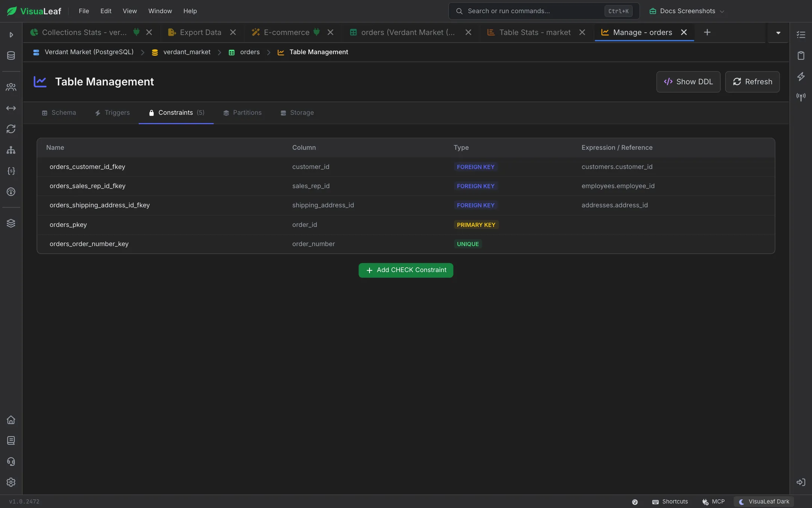Open the headset support icon
The height and width of the screenshot is (508, 812).
click(x=11, y=462)
